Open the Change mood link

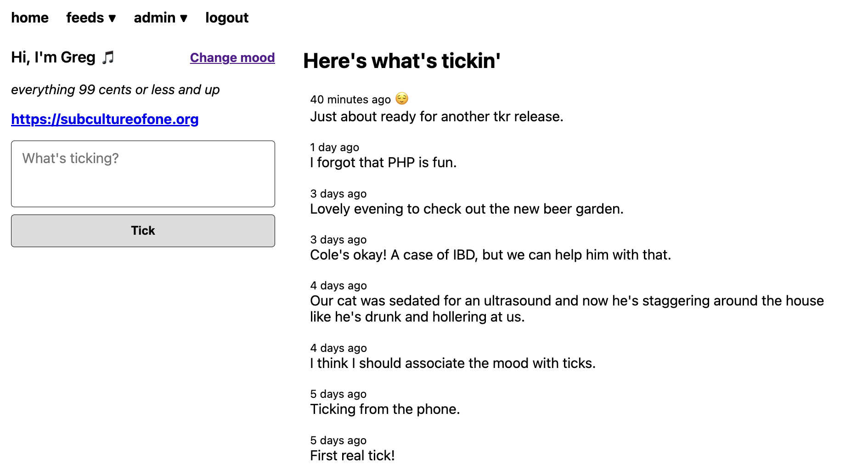232,57
